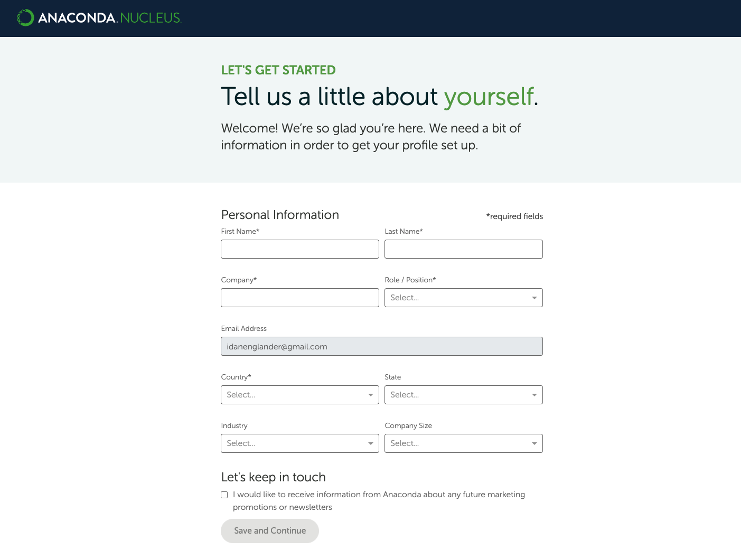Click into the Last Name text box
This screenshot has width=741, height=560.
pyautogui.click(x=464, y=249)
